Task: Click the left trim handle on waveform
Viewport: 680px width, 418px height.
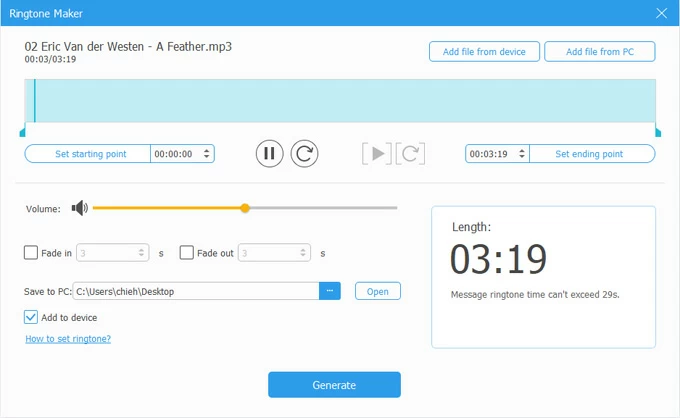Action: tap(22, 131)
